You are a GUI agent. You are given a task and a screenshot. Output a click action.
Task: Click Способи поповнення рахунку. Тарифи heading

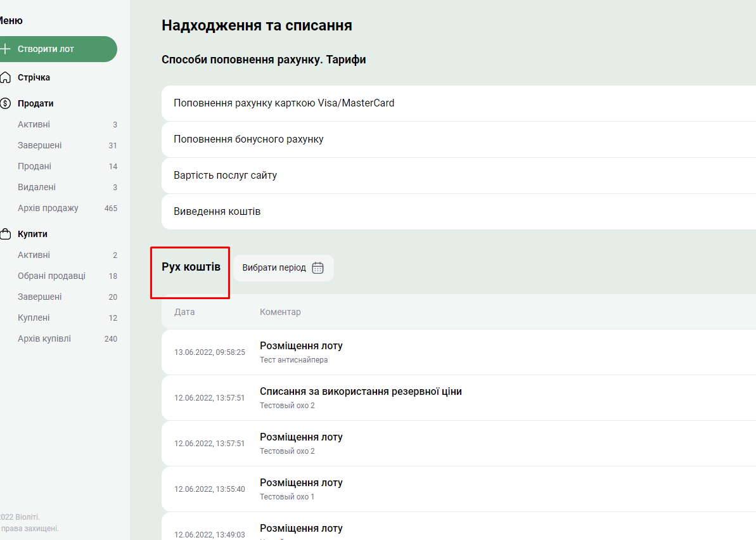(264, 60)
